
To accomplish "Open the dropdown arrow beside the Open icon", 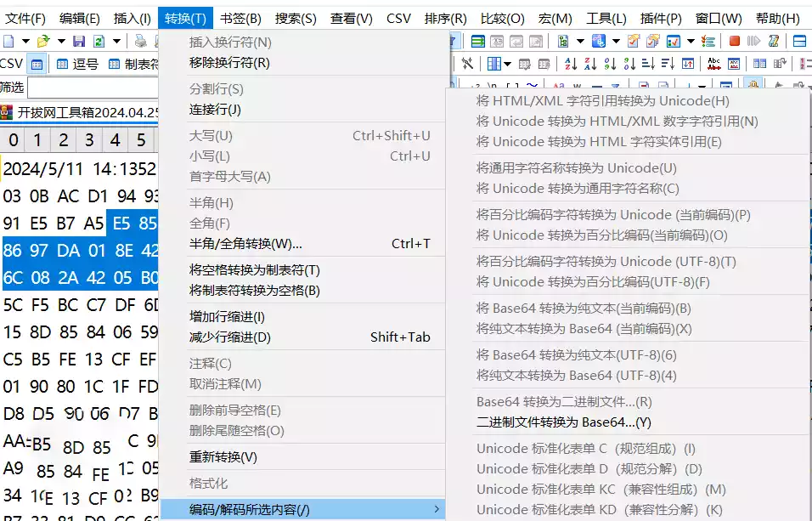I will click(59, 41).
